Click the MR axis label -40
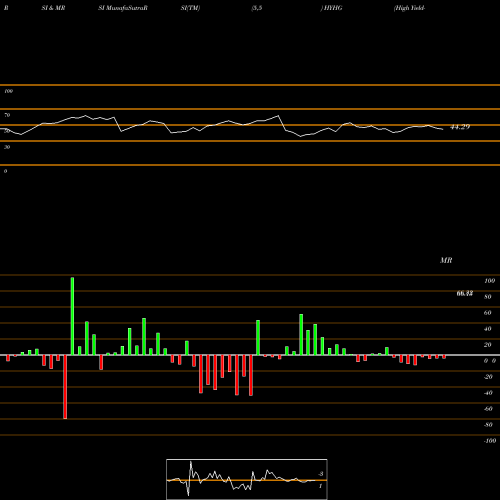The image size is (500, 500). tap(488, 393)
